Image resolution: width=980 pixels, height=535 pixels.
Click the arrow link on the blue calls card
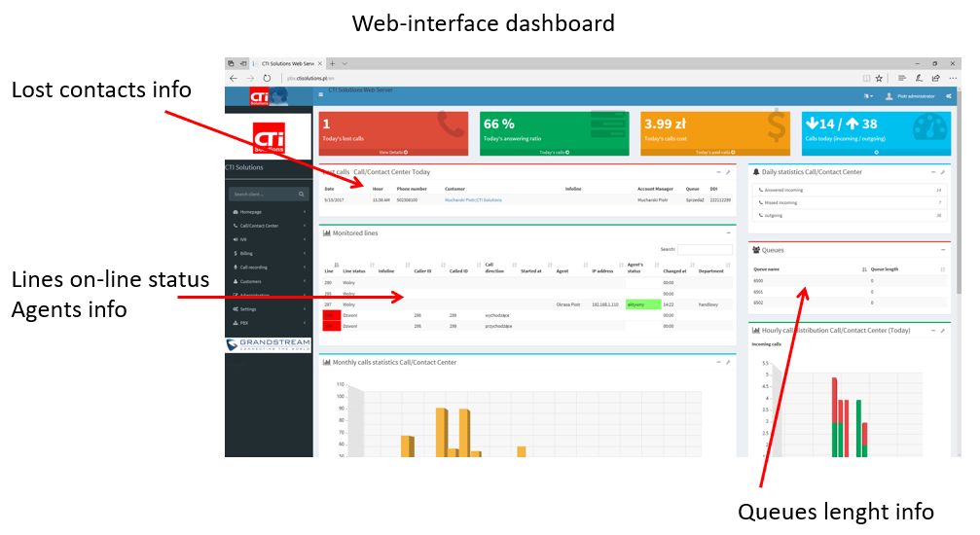click(x=876, y=153)
